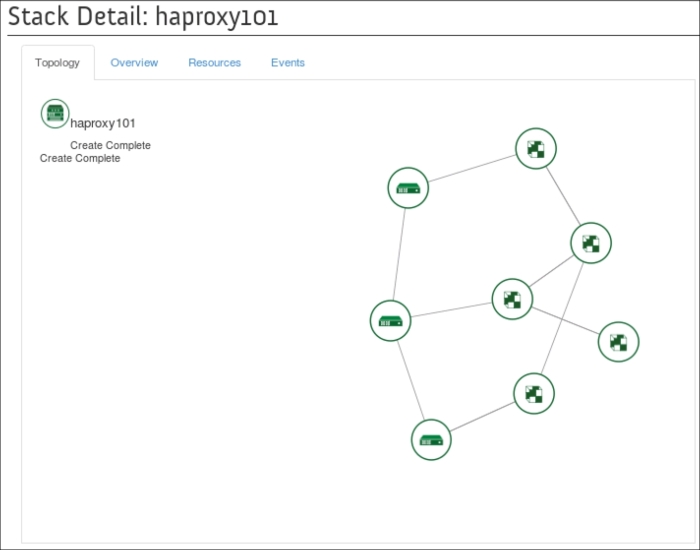
Task: Click the topmost checkered resource node
Action: pos(535,149)
